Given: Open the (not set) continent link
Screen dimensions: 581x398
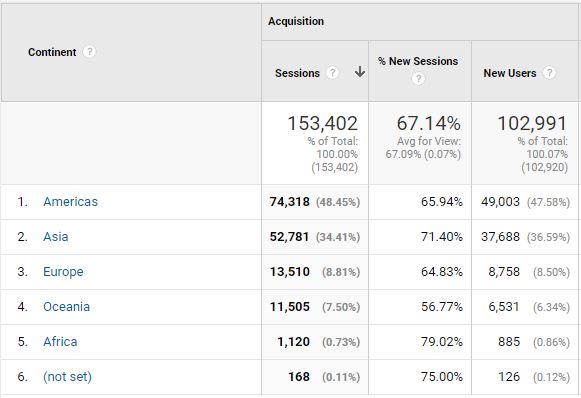Looking at the screenshot, I should tap(67, 377).
